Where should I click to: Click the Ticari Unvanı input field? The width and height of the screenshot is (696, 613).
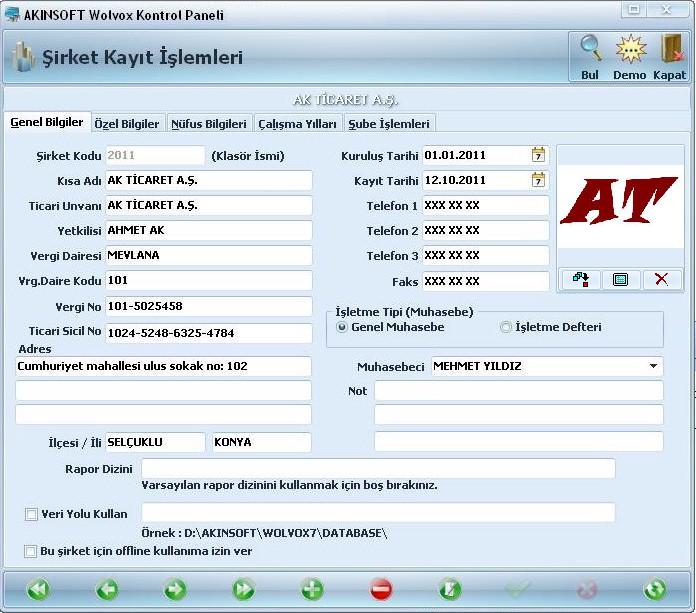(x=209, y=205)
